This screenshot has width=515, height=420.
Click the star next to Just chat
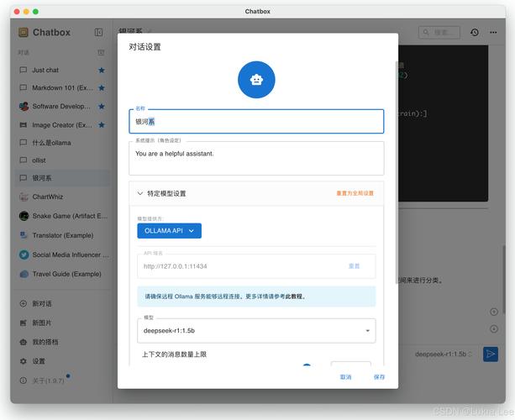[x=102, y=70]
